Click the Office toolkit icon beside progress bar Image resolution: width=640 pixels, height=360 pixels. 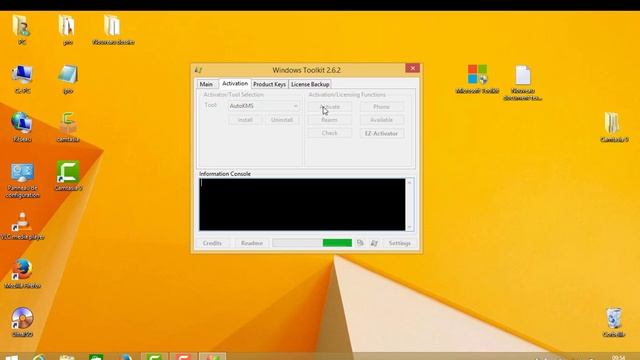click(x=360, y=243)
